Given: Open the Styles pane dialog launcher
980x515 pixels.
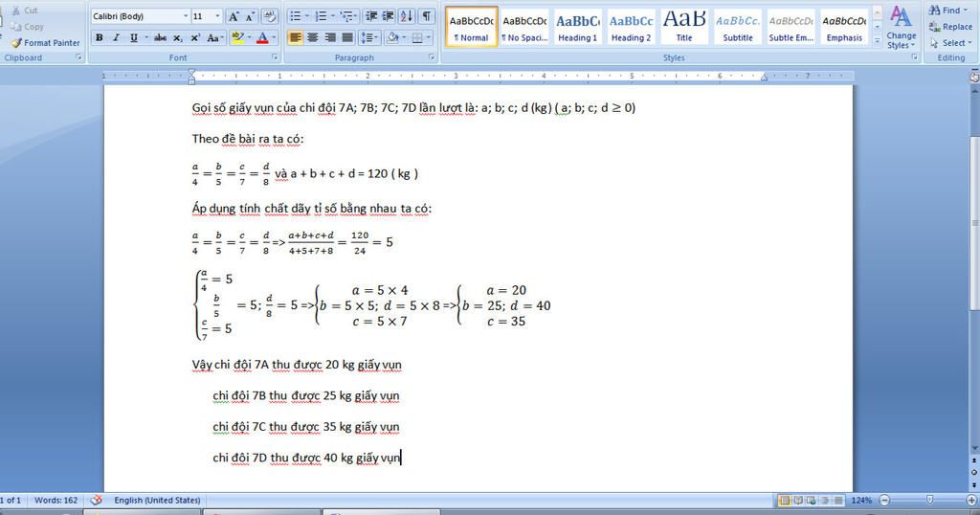Looking at the screenshot, I should click(914, 57).
